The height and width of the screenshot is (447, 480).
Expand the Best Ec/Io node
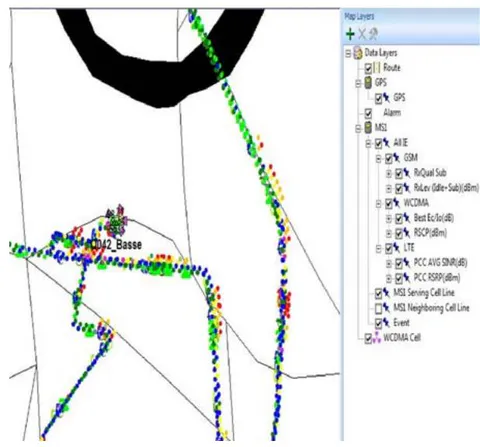[389, 219]
